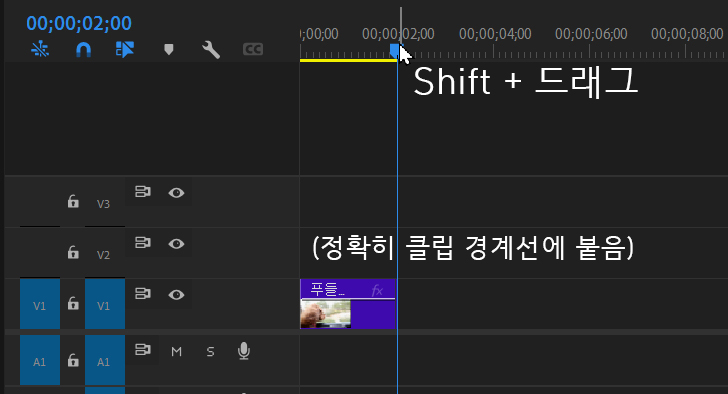Add marker using marker icon
Screen dimensions: 728x394
(169, 49)
